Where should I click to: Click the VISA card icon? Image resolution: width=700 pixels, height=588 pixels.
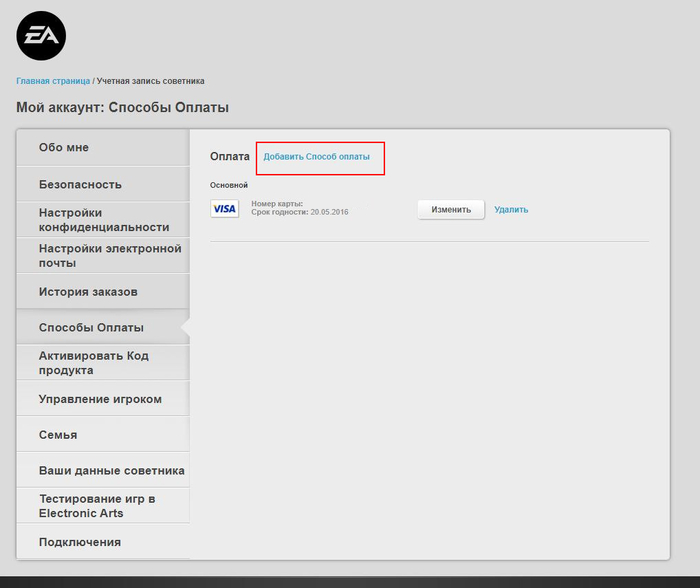pyautogui.click(x=225, y=209)
